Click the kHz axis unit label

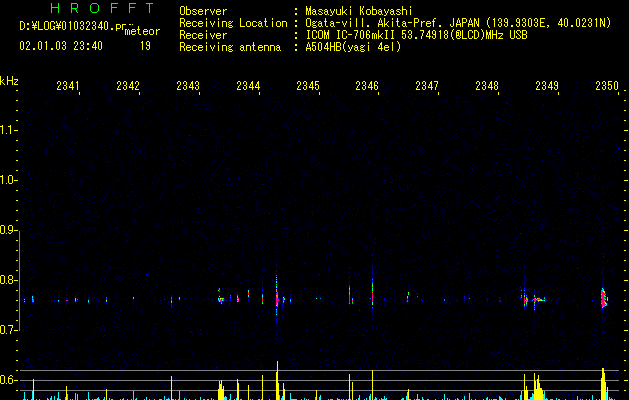(x=9, y=81)
